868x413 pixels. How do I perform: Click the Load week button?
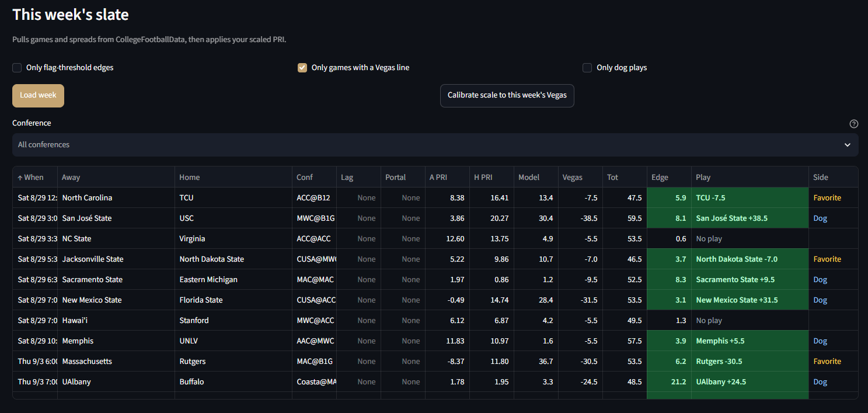coord(38,96)
